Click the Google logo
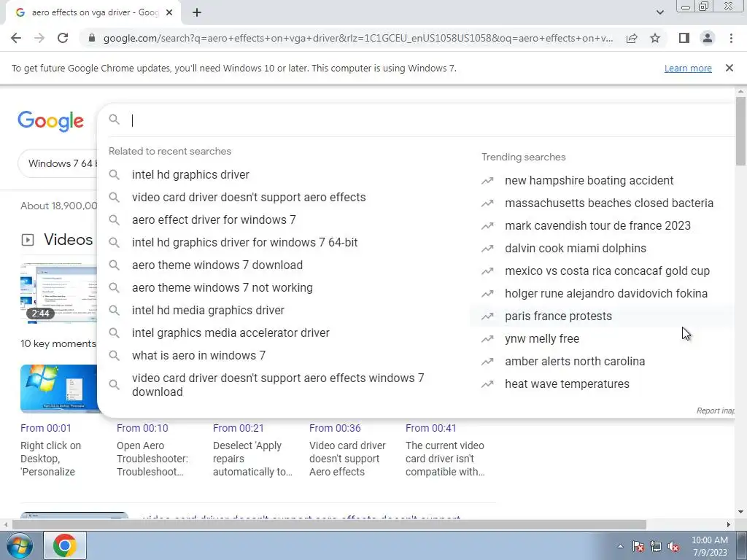The image size is (747, 560). [51, 121]
